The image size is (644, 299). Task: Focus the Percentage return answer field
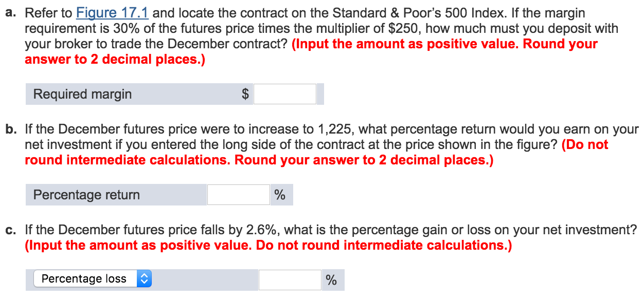tap(239, 195)
